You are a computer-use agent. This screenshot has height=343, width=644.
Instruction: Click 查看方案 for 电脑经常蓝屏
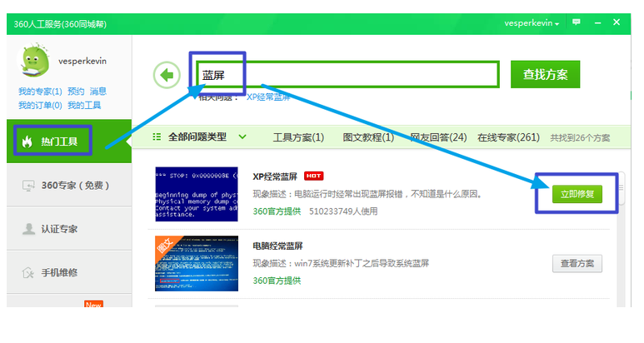577,264
